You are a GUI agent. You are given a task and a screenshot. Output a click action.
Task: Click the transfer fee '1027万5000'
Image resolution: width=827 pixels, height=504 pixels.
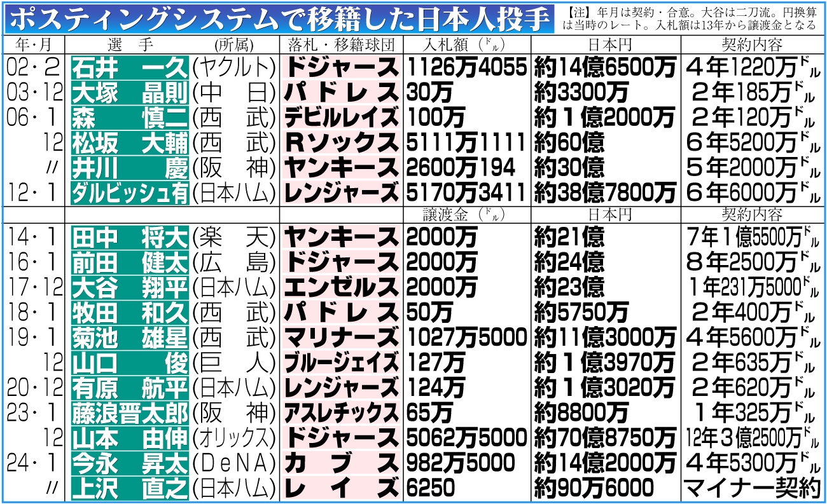467,338
